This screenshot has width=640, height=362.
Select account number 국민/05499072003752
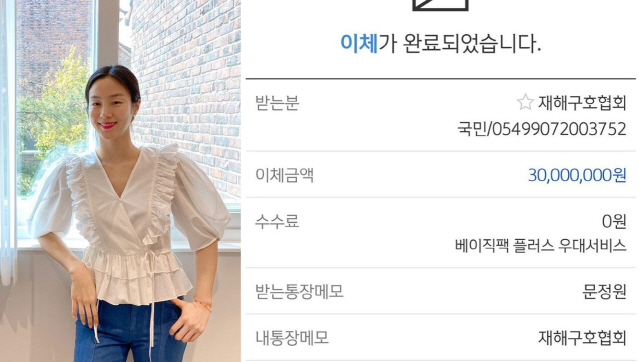(542, 129)
